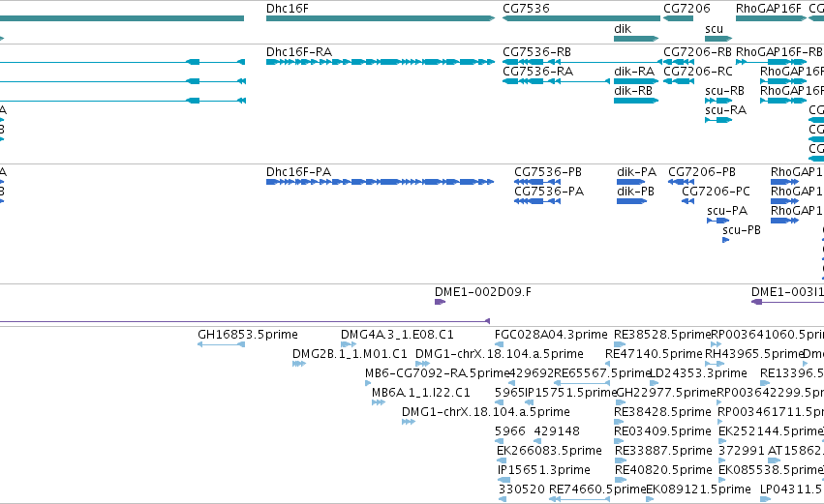Select the IP15651.3prime EST
Image resolution: width=824 pixels, height=504 pixels.
[x=504, y=481]
